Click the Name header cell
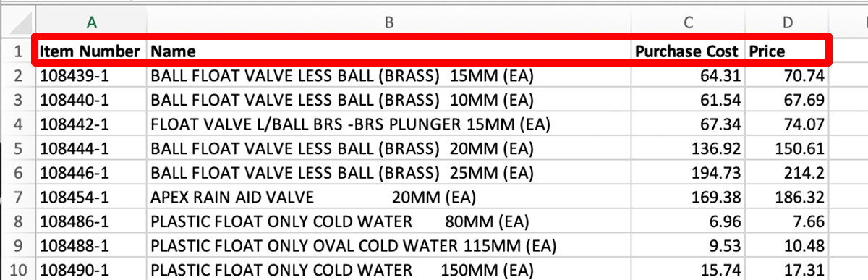 coord(388,51)
